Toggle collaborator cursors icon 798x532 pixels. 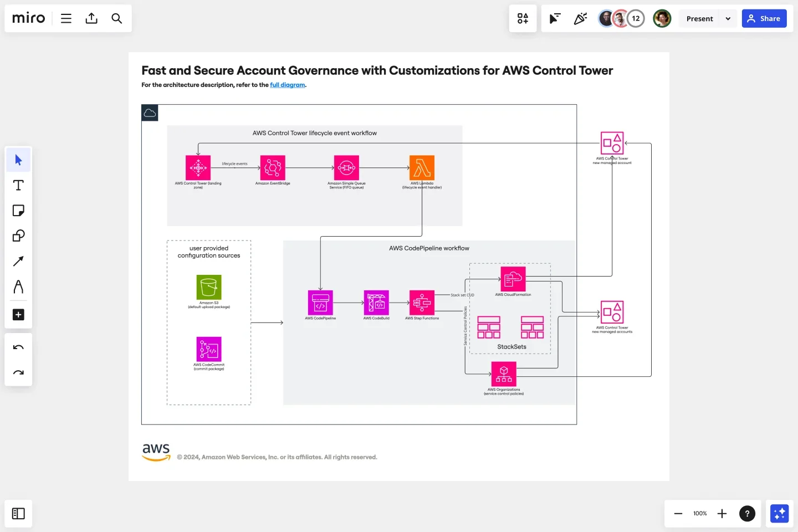coord(555,18)
